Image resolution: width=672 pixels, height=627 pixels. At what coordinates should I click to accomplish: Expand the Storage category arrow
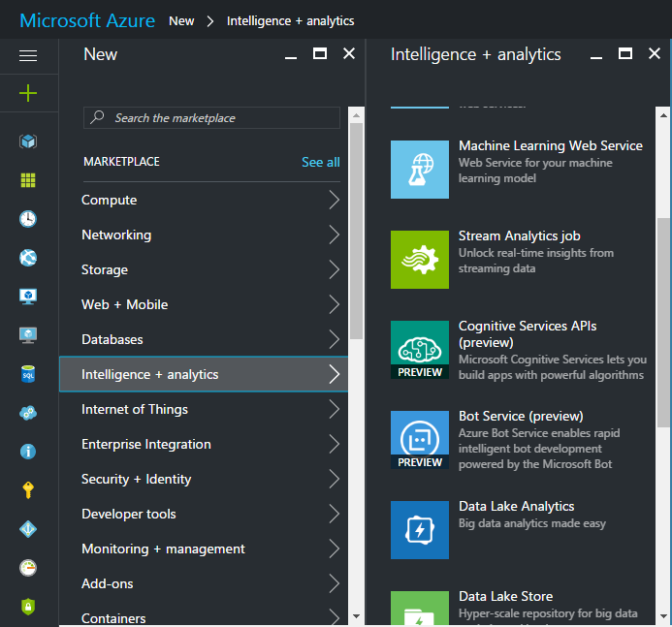tap(334, 270)
